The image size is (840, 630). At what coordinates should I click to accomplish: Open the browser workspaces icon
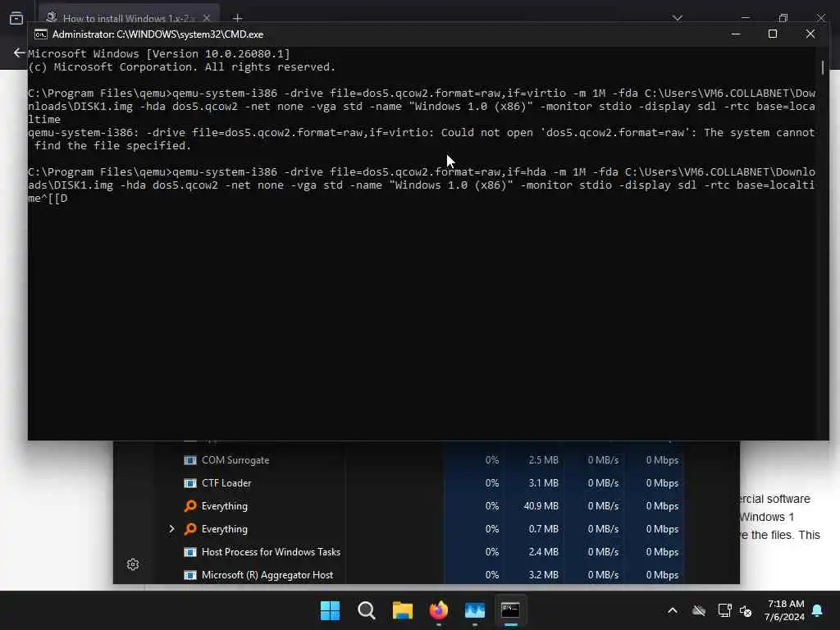pyautogui.click(x=16, y=18)
